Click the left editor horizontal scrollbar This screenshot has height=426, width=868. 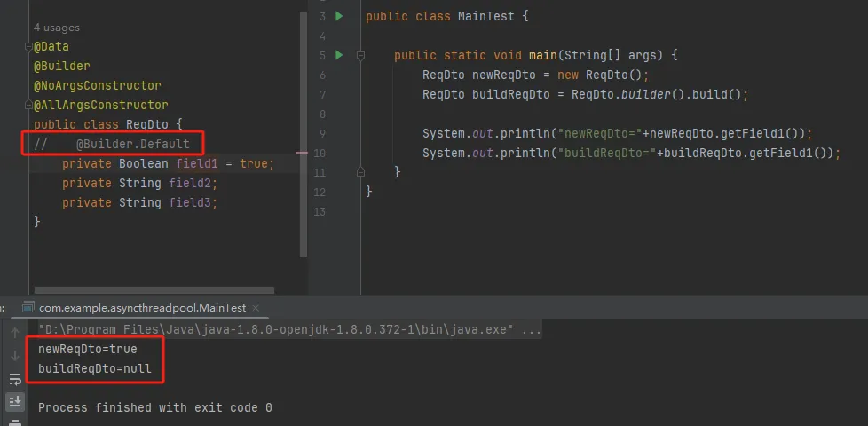[x=151, y=290]
